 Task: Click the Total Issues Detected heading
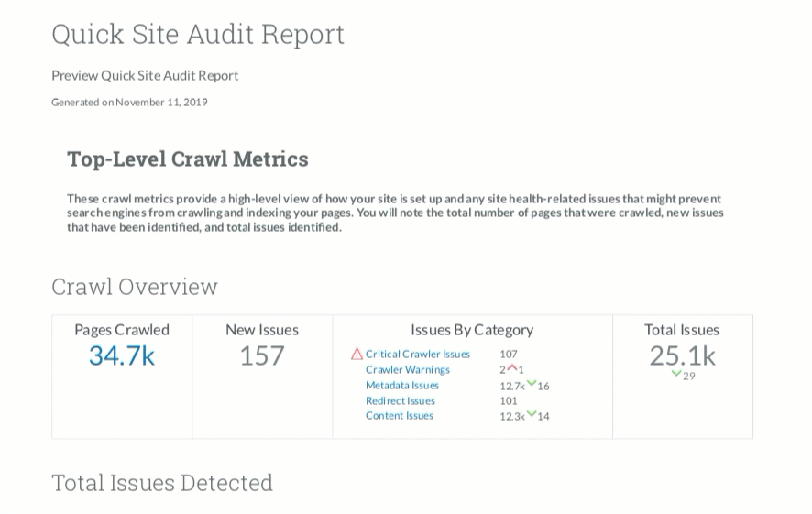(162, 483)
